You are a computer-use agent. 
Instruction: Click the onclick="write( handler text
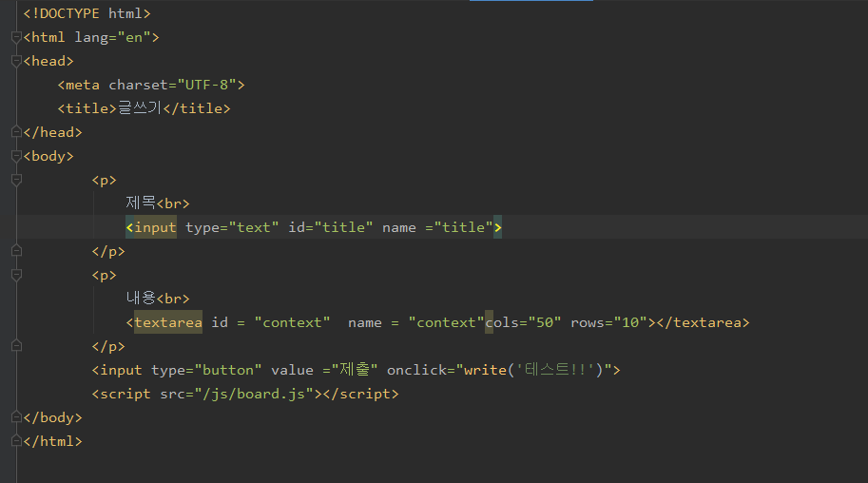point(451,370)
